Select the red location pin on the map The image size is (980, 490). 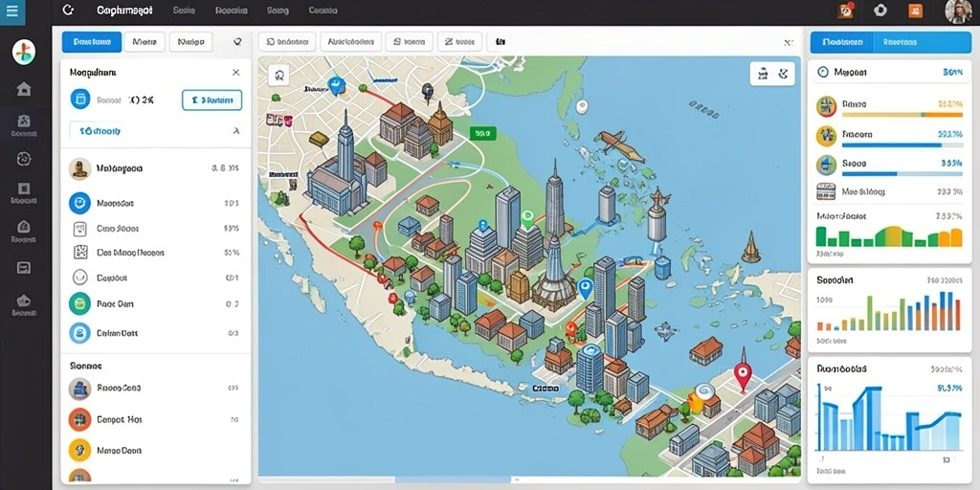[743, 377]
